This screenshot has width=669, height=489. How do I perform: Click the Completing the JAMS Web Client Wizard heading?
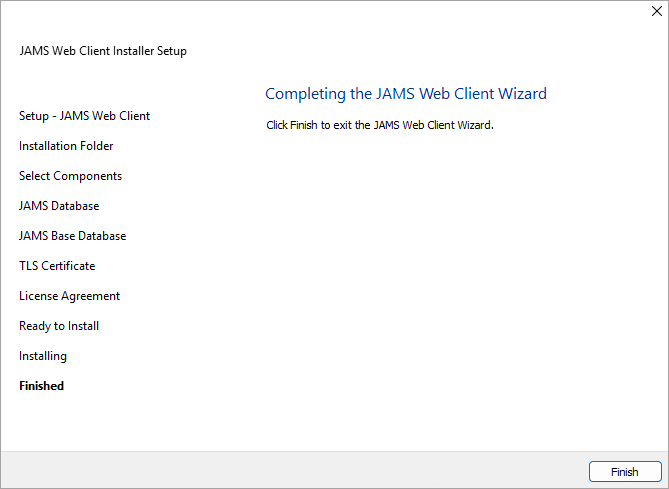tap(406, 93)
